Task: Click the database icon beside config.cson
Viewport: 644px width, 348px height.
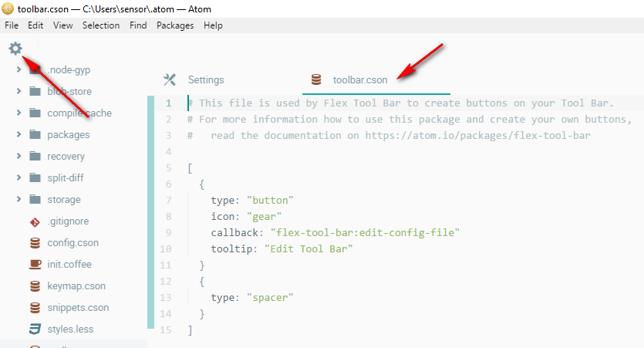Action: pyautogui.click(x=35, y=243)
